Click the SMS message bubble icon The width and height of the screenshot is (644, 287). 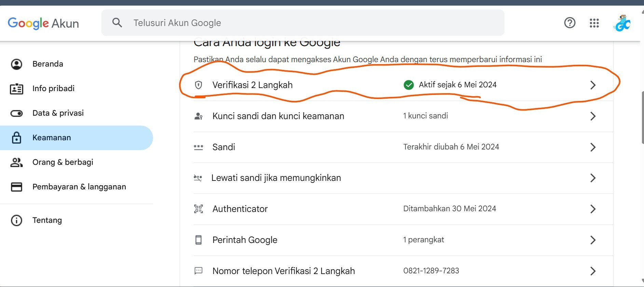click(198, 271)
